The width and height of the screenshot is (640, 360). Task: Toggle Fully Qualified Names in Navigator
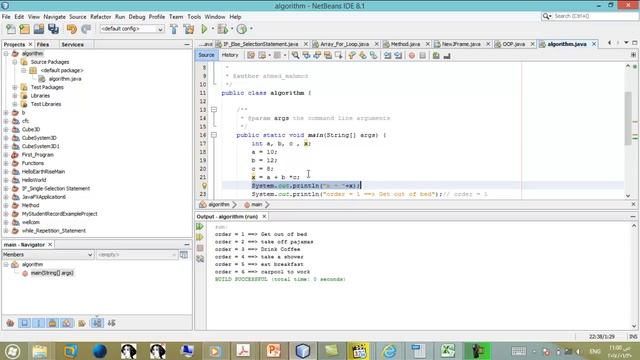tap(82, 323)
